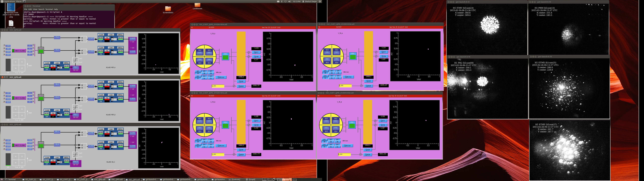Open INPUT FILTERS in H1:ASC-AS_C window

click(x=19, y=145)
